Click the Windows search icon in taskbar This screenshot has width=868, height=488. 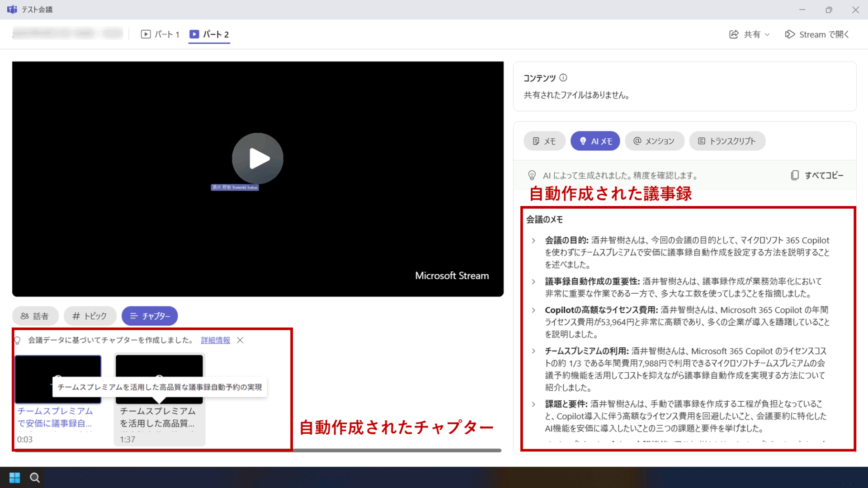(35, 477)
